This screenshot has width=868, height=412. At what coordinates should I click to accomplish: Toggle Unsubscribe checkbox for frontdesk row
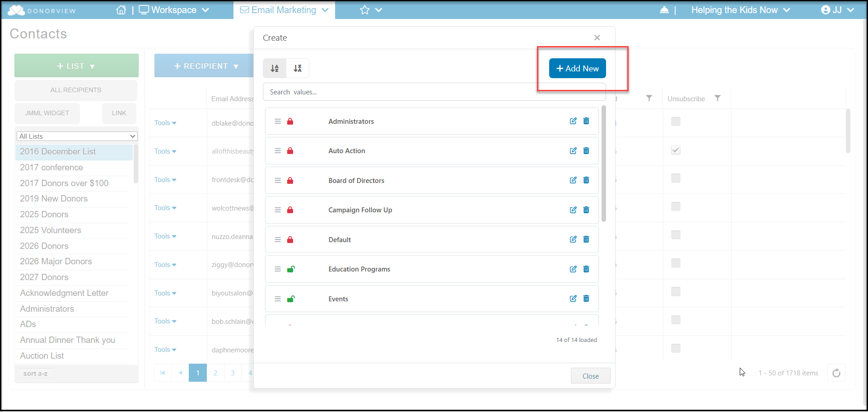[676, 178]
